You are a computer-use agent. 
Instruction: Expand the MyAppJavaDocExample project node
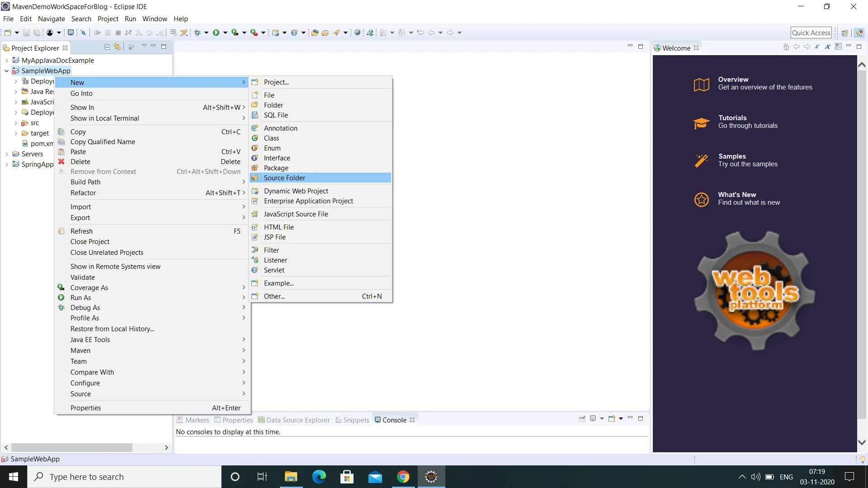(6, 61)
